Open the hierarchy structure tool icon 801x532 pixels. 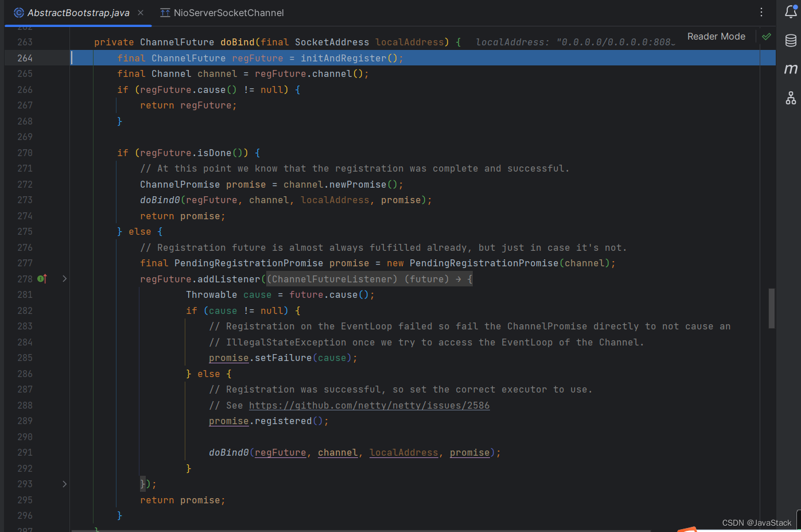[791, 98]
